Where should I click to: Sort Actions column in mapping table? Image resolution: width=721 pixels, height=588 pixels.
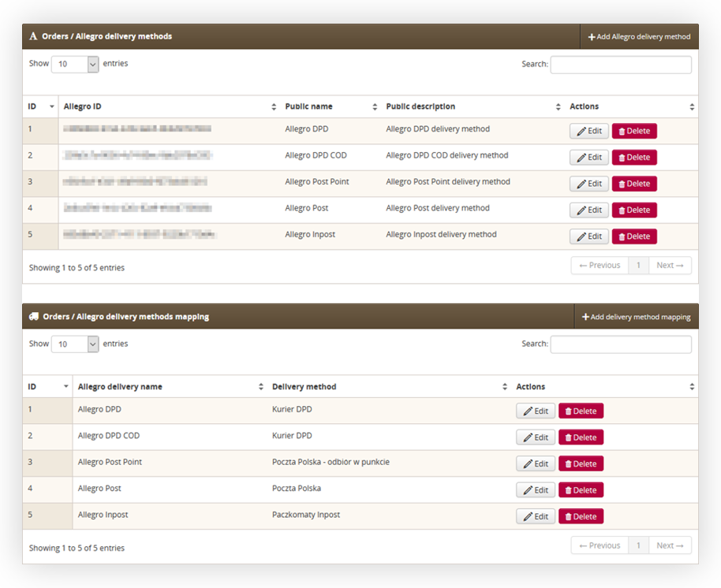692,387
